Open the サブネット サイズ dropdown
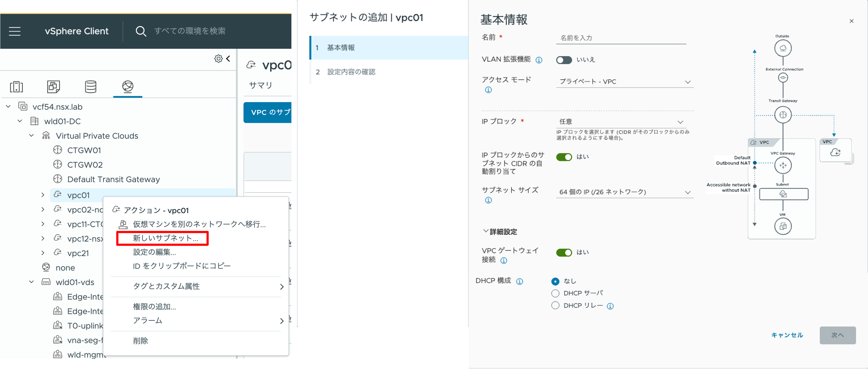The image size is (868, 369). (x=625, y=192)
